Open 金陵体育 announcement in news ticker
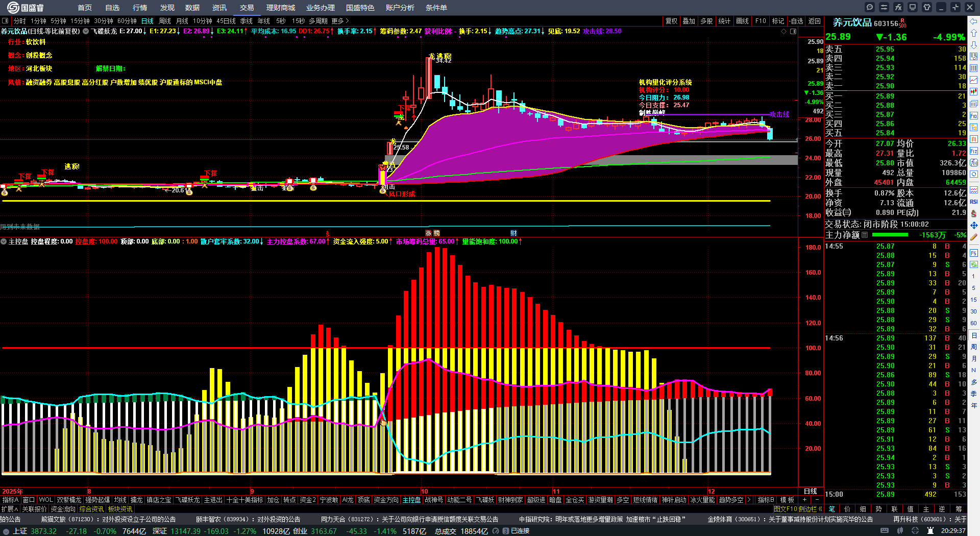Screen dimensions: 980x536 790,519
